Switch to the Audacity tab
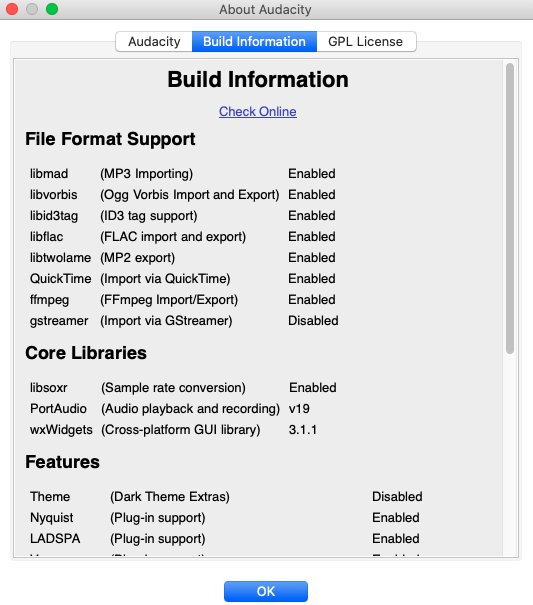The width and height of the screenshot is (533, 605). (154, 41)
